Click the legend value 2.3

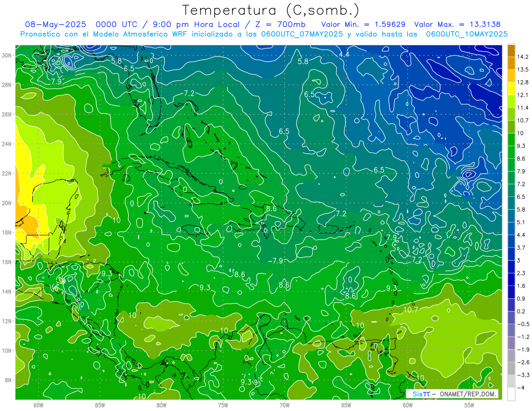pos(521,273)
